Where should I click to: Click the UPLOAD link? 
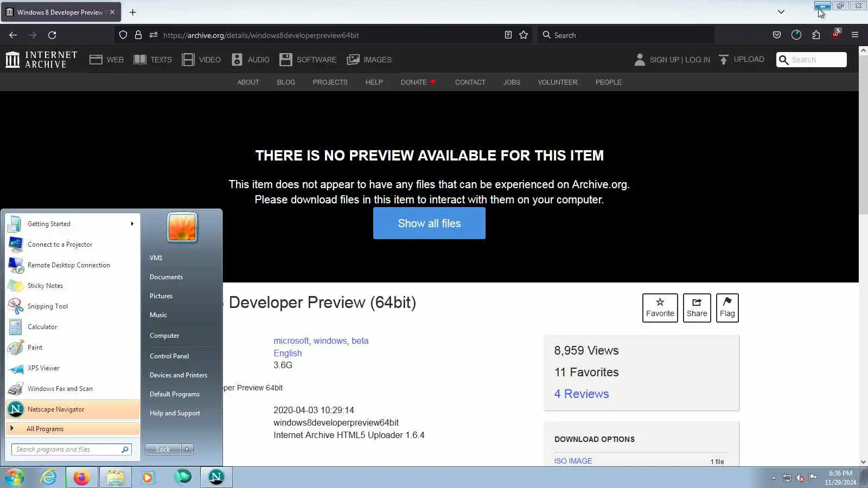coord(741,60)
